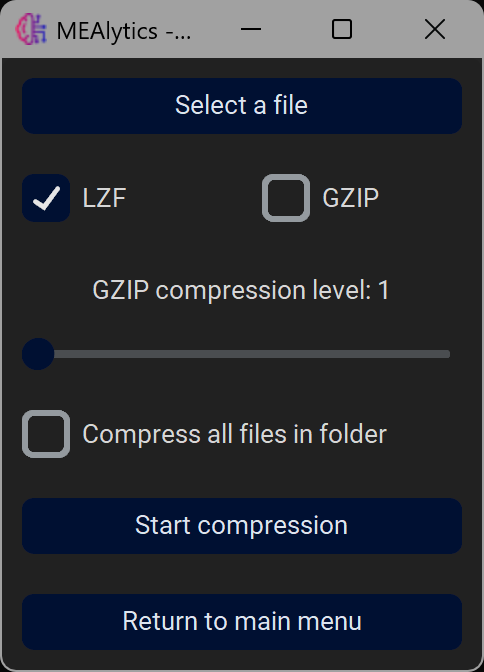Uncheck the LZF compression checkbox

pyautogui.click(x=46, y=198)
